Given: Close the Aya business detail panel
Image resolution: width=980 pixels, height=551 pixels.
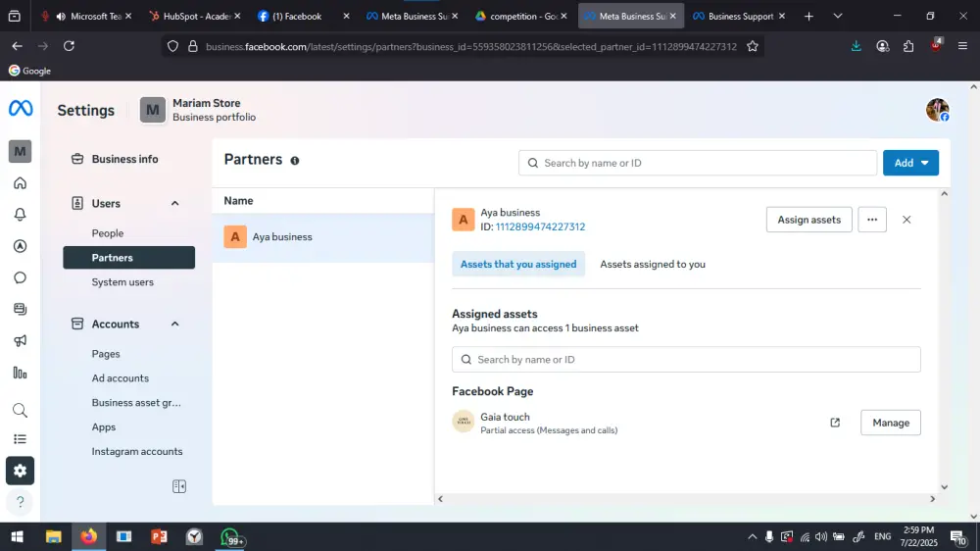Looking at the screenshot, I should pos(906,220).
